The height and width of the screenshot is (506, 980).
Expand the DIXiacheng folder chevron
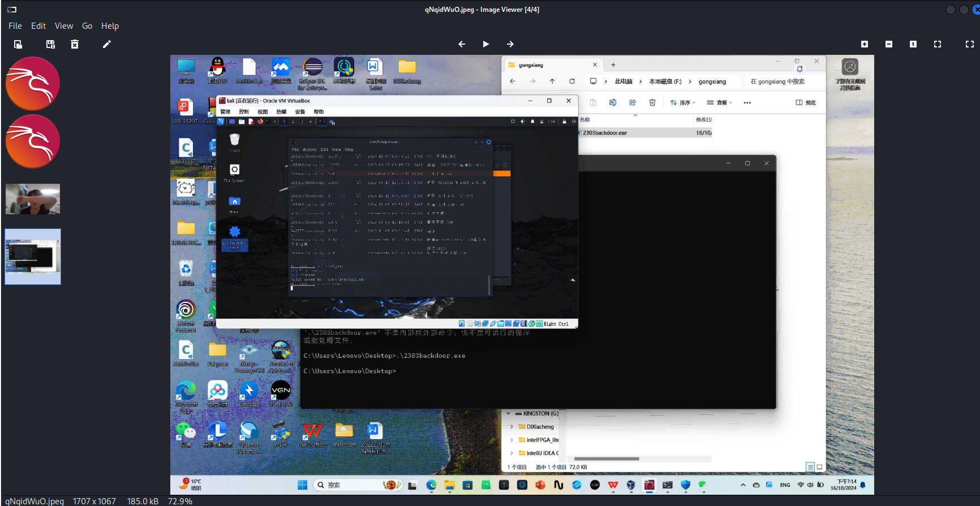[512, 427]
